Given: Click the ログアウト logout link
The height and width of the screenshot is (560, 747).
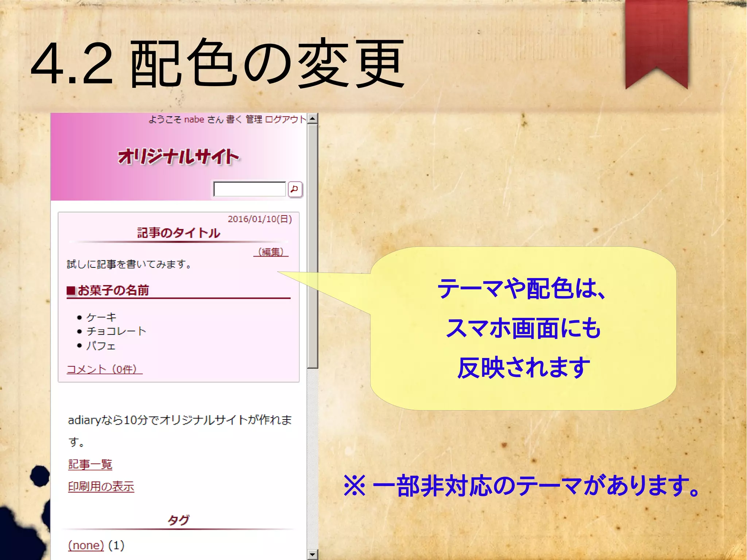Looking at the screenshot, I should click(x=285, y=119).
